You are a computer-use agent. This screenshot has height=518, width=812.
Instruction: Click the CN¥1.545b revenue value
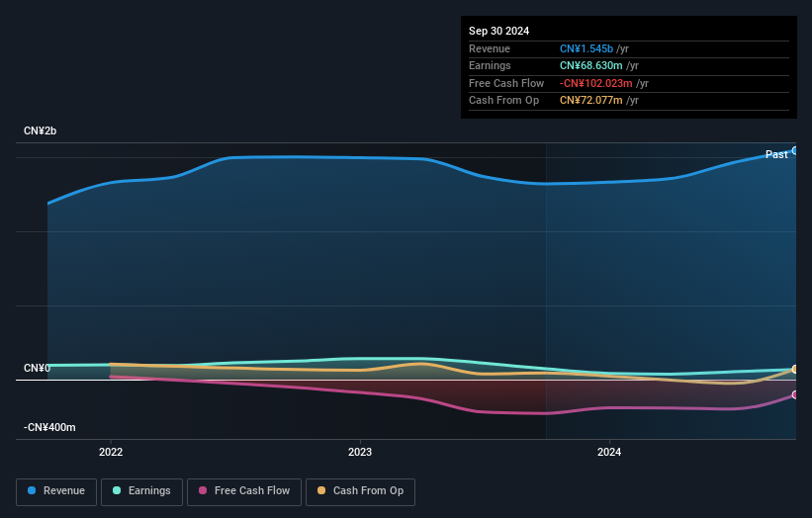click(586, 48)
